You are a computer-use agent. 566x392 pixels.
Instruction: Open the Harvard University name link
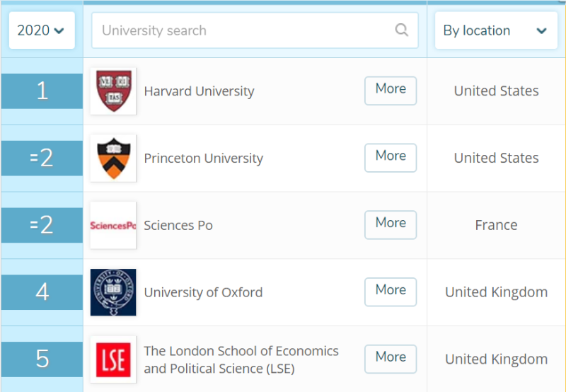[x=199, y=91]
